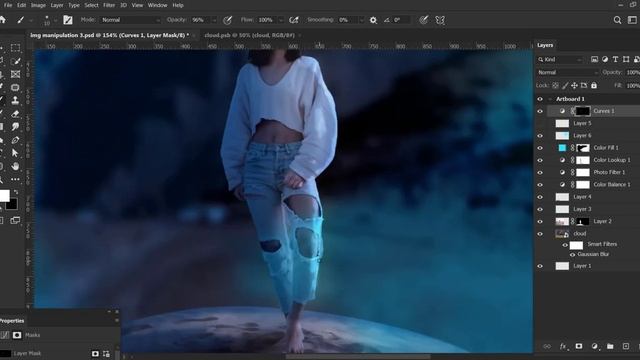This screenshot has height=360, width=640.
Task: Select the Layers panel tab
Action: [x=545, y=45]
